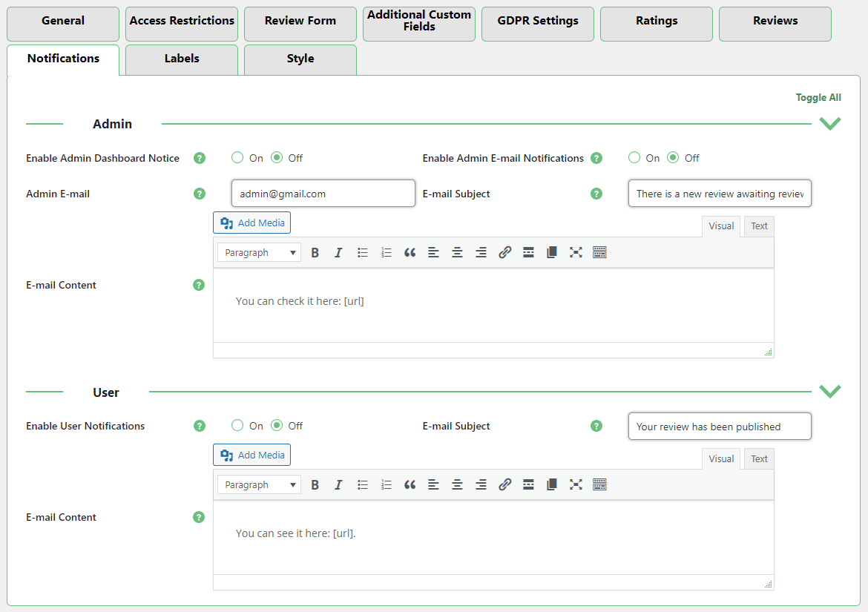Click Add Media above User email editor

(252, 455)
